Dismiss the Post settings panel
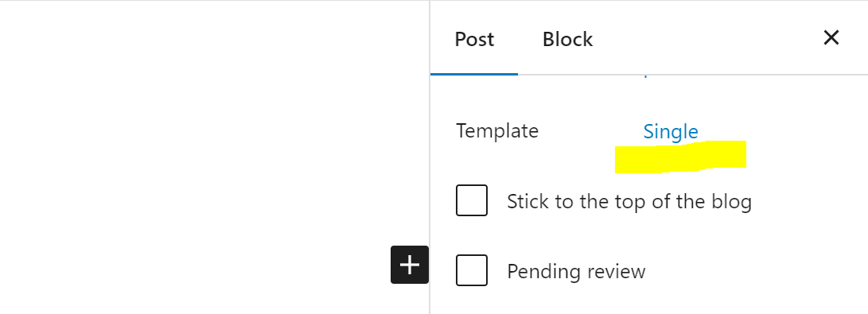This screenshot has width=868, height=314. point(831,37)
